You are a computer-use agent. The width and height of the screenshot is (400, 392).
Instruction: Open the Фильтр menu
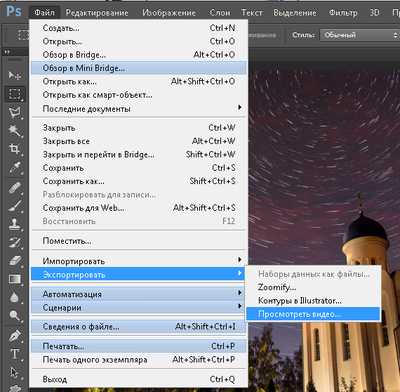(x=343, y=13)
